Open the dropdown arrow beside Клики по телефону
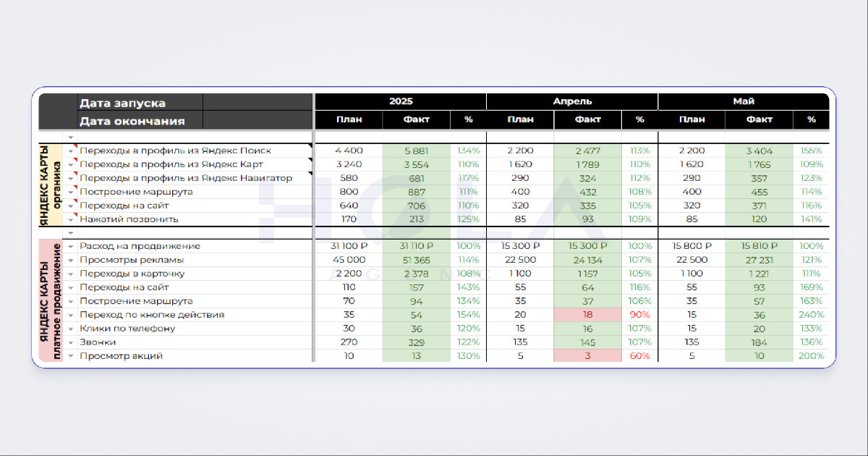Image resolution: width=868 pixels, height=456 pixels. (71, 329)
